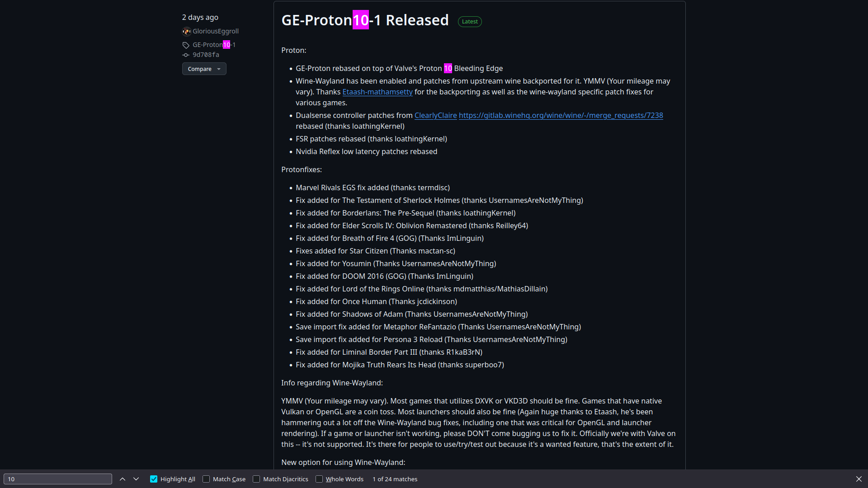Screen dimensions: 868x488
Task: Click 'FSR patches rebased' line
Action: click(x=371, y=139)
